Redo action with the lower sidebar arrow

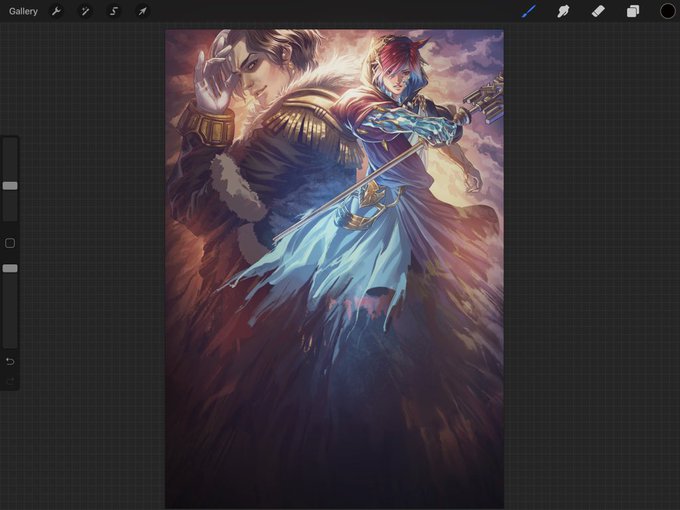pyautogui.click(x=10, y=381)
